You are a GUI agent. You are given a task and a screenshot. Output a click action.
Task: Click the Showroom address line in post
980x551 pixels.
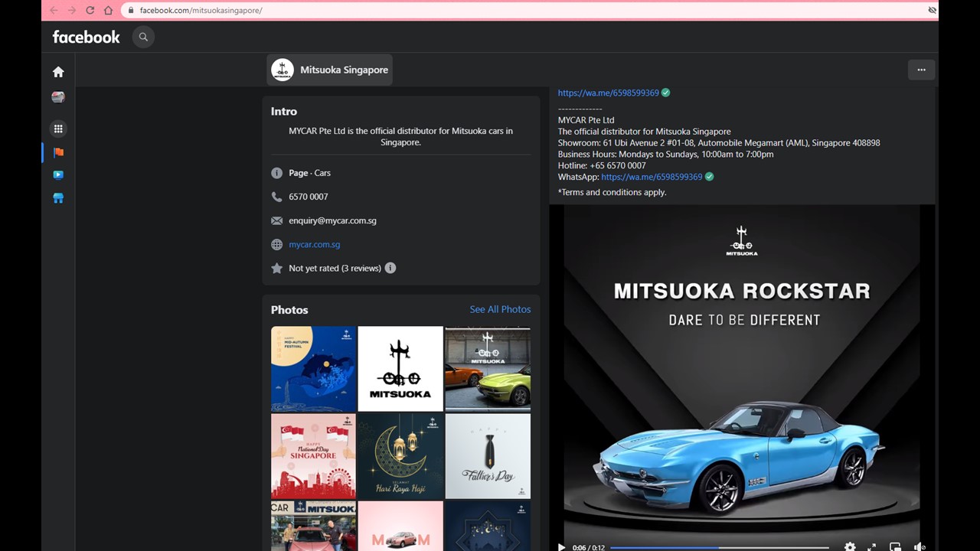coord(719,143)
